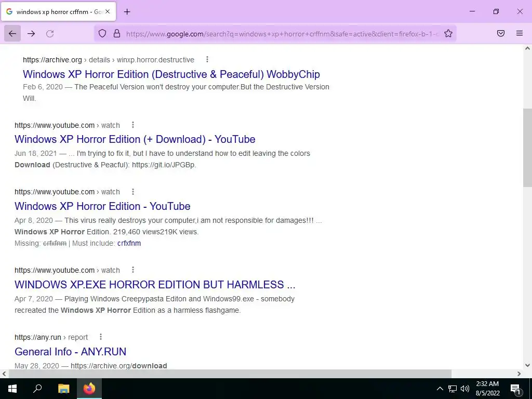Open the Firefox hamburger menu

point(520,33)
